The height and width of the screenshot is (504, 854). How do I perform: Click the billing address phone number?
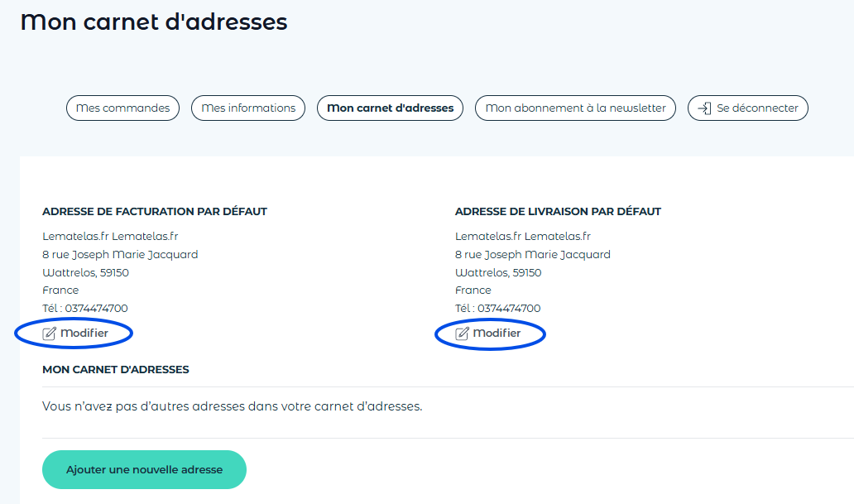coord(96,309)
